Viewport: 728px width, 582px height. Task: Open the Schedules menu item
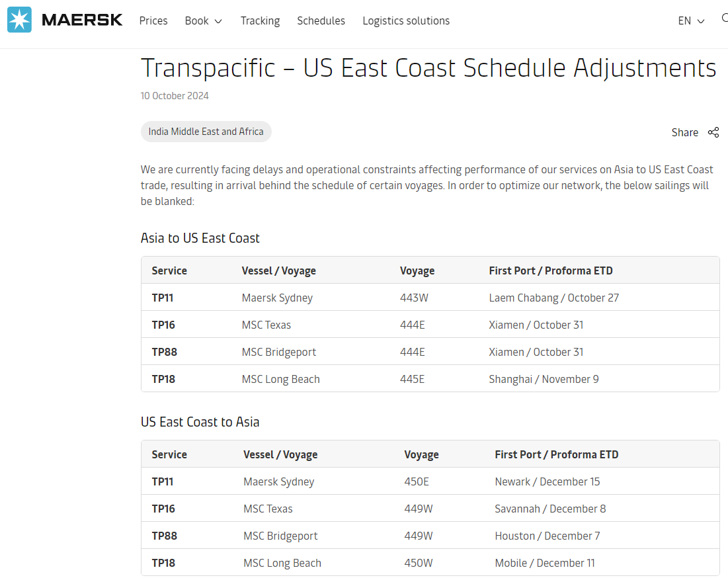pos(321,21)
